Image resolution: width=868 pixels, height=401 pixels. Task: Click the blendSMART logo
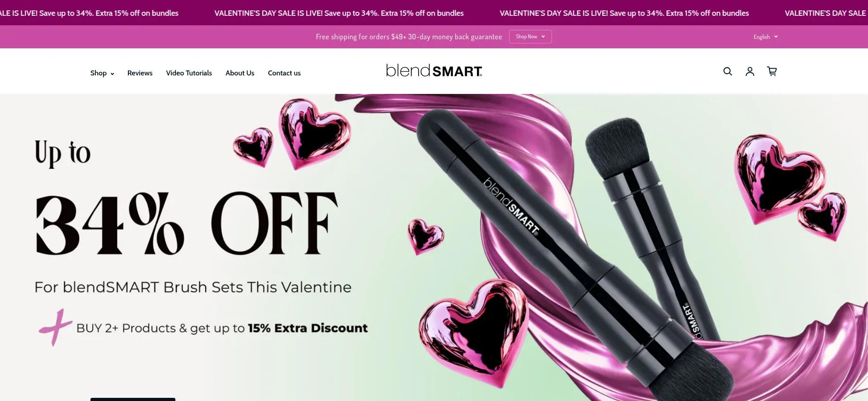point(434,70)
